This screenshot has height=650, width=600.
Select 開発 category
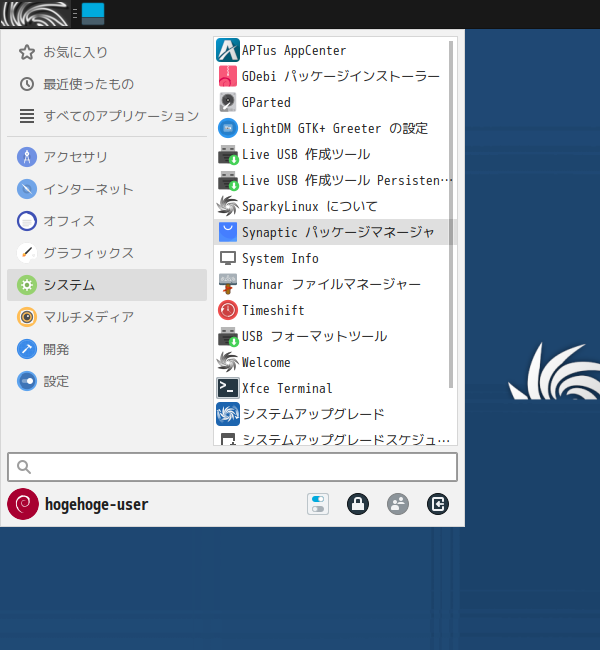107,349
